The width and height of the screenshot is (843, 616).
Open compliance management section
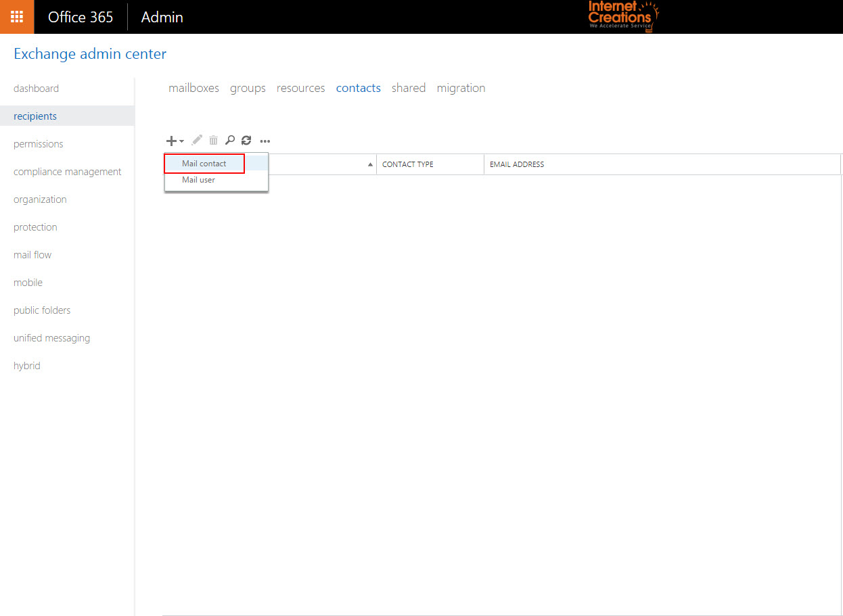point(68,172)
